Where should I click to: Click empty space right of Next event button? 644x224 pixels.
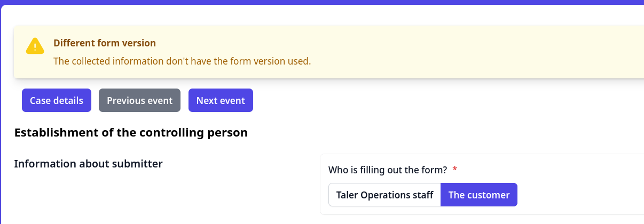pyautogui.click(x=427, y=100)
